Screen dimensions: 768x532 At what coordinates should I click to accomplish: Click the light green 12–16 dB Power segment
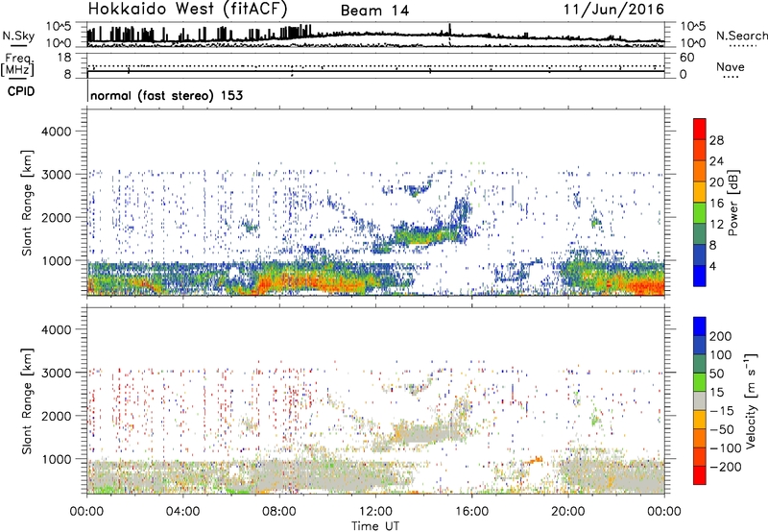[700, 213]
